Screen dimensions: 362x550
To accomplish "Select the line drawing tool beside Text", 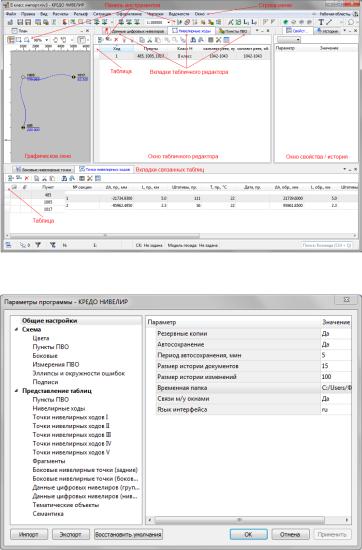I will [329, 22].
